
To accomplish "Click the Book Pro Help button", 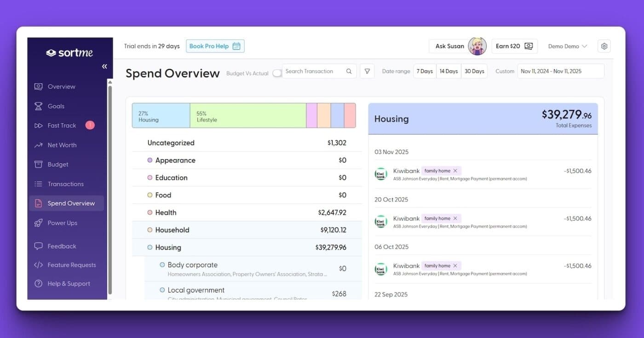I will pyautogui.click(x=215, y=46).
